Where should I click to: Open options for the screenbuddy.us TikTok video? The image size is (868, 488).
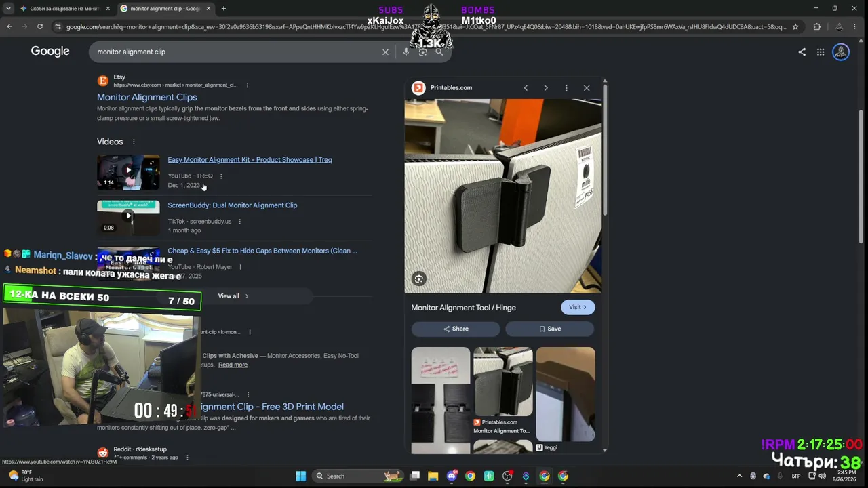click(239, 222)
